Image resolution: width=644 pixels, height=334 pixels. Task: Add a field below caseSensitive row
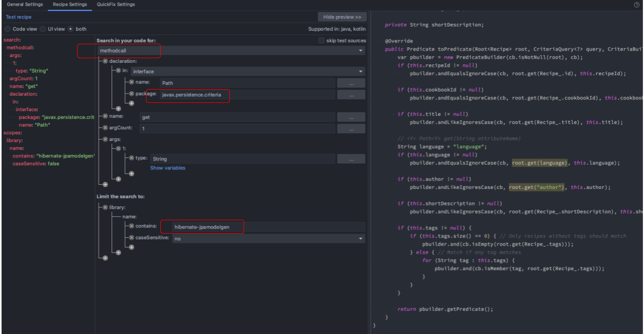pos(131,247)
